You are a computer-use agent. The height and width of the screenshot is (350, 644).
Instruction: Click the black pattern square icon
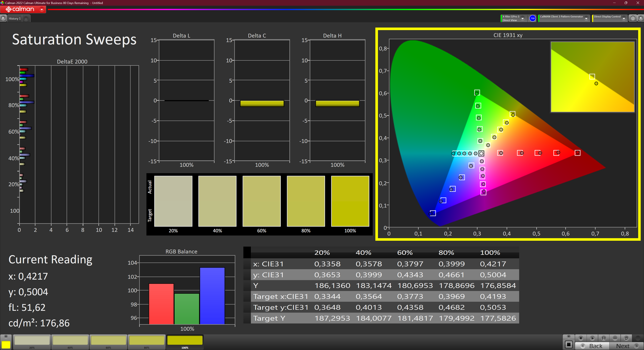coord(568,345)
